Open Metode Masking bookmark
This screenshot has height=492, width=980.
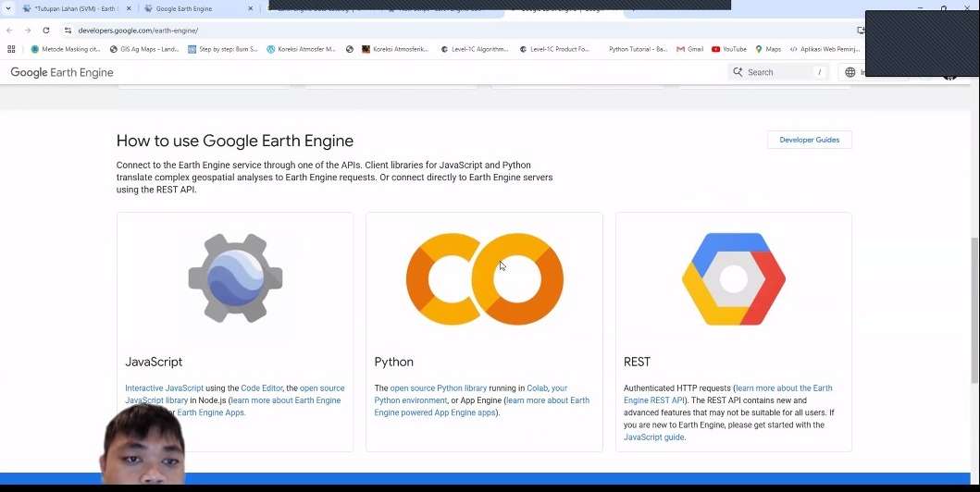[66, 49]
